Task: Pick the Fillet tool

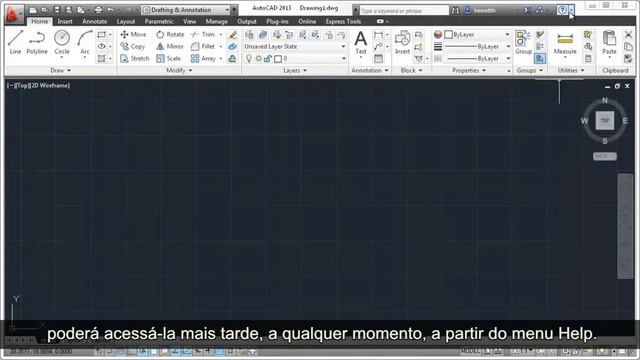Action: (x=203, y=47)
